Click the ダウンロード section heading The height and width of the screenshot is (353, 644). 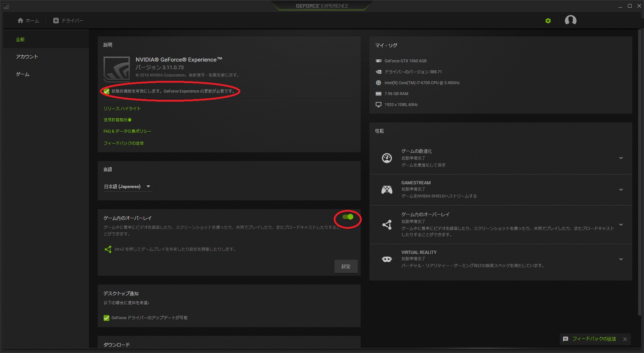click(x=117, y=345)
